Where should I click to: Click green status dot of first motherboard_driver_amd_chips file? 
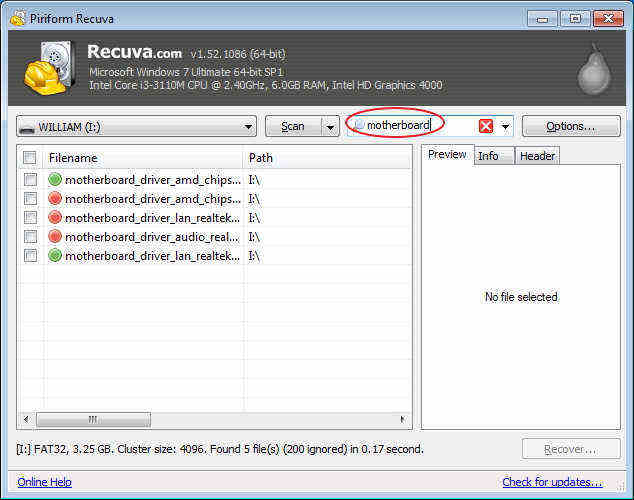pyautogui.click(x=55, y=179)
